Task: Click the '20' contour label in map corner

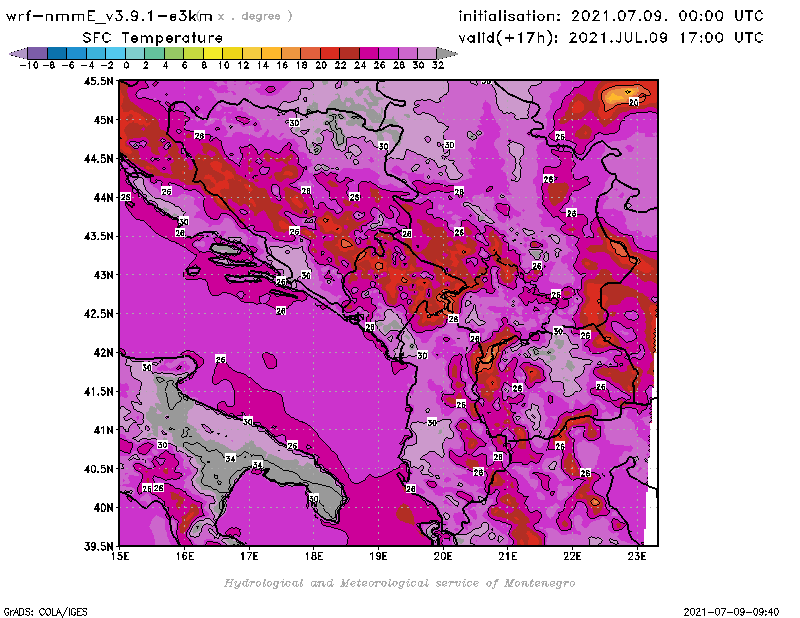Action: pos(634,103)
